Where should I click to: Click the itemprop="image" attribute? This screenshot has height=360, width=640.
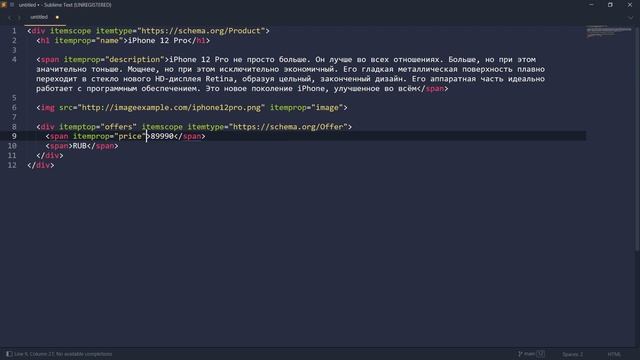tap(306, 108)
